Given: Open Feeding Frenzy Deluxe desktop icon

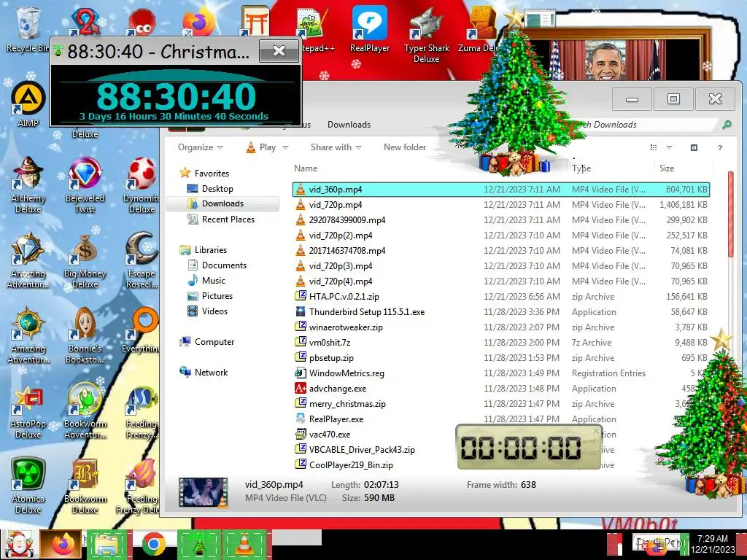Looking at the screenshot, I should coord(138,486).
